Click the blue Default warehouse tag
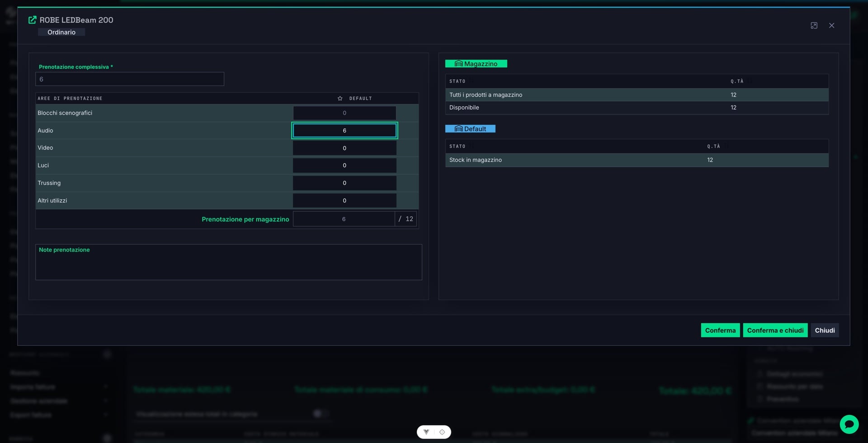Image resolution: width=868 pixels, height=443 pixels. pos(470,129)
